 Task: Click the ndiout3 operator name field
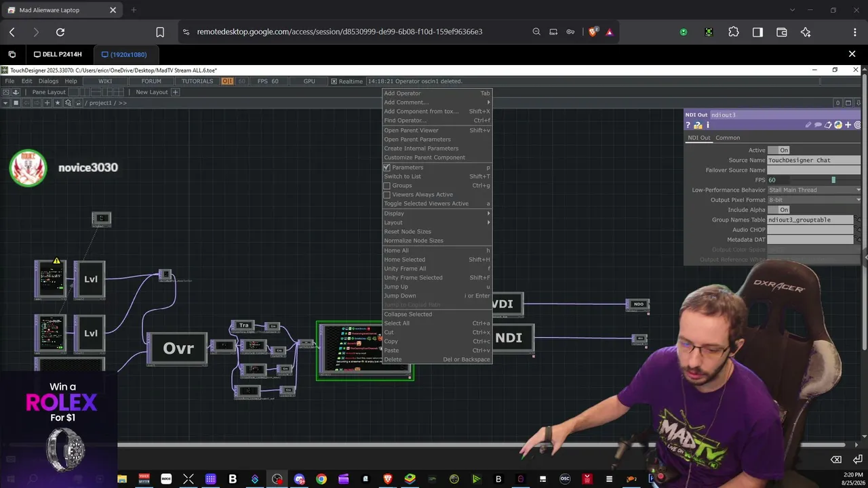785,115
